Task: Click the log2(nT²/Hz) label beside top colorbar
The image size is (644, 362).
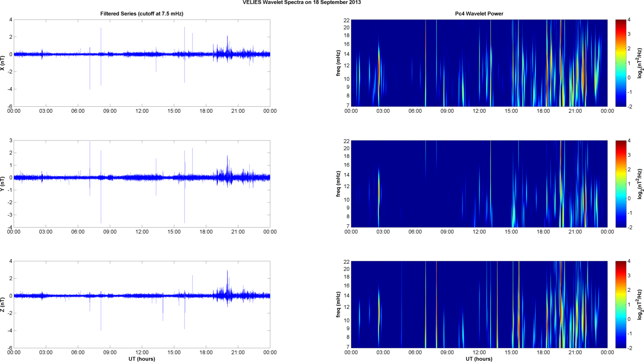Action: pos(640,63)
